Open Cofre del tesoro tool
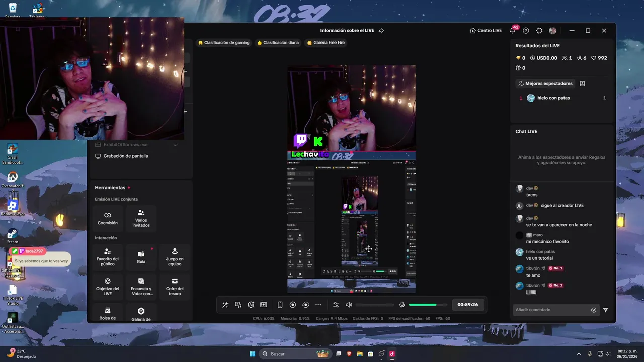 click(x=175, y=287)
